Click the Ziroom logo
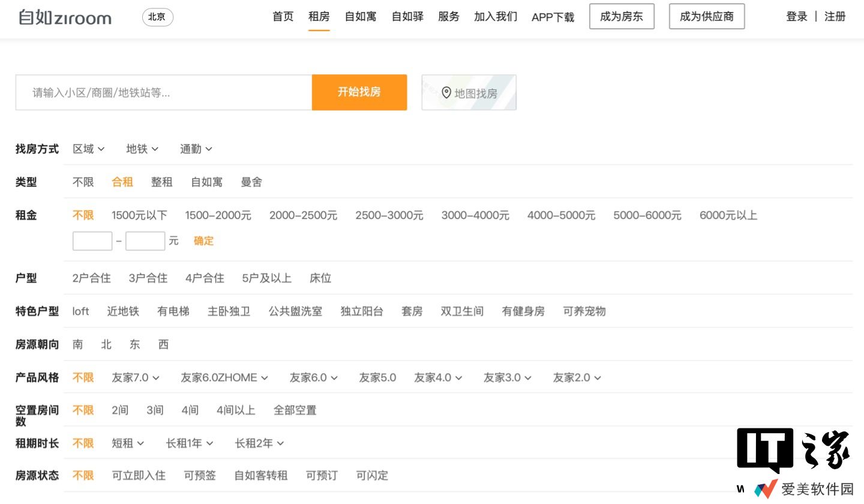Screen dimensions: 864x504 click(65, 17)
